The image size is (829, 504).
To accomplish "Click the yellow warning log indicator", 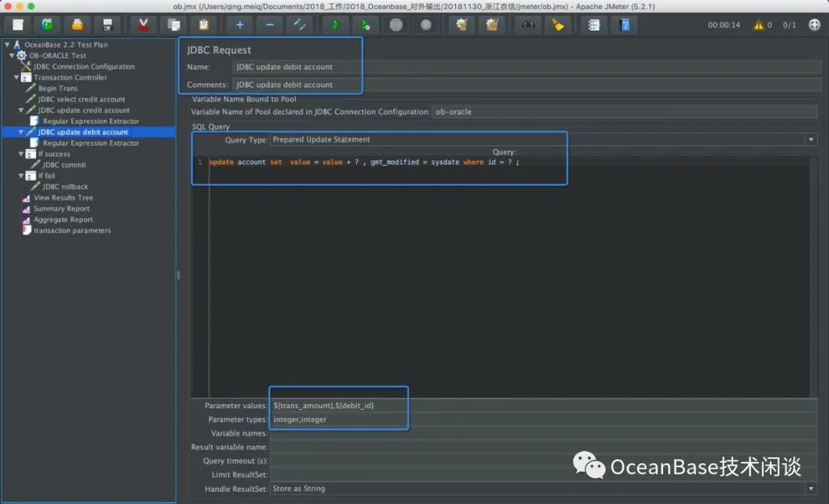I will click(x=758, y=25).
